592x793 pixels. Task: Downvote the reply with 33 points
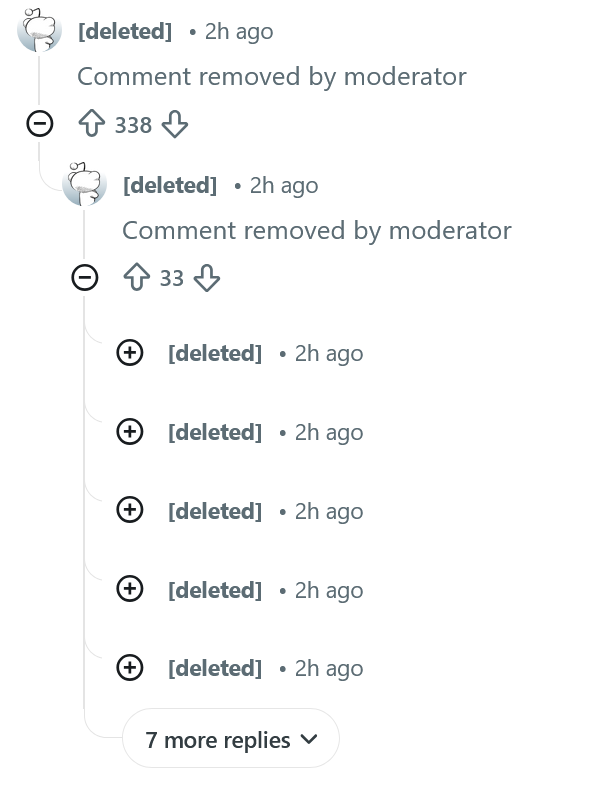(x=207, y=278)
